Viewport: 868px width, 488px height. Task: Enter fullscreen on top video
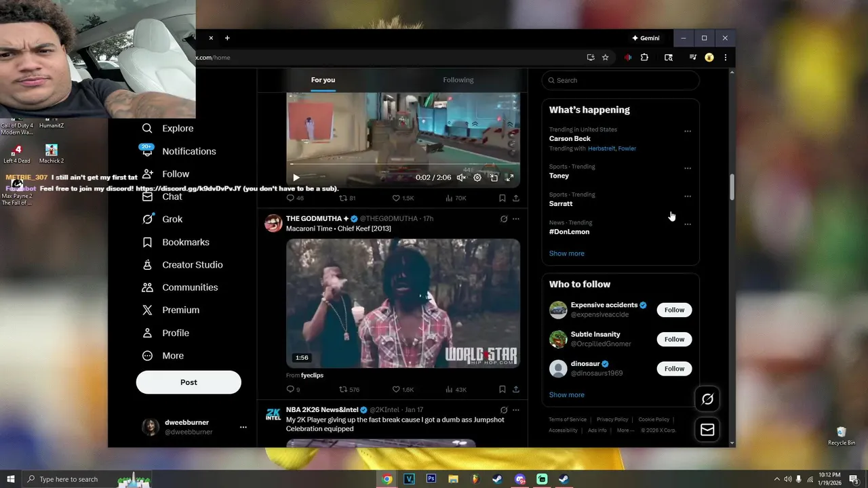510,178
